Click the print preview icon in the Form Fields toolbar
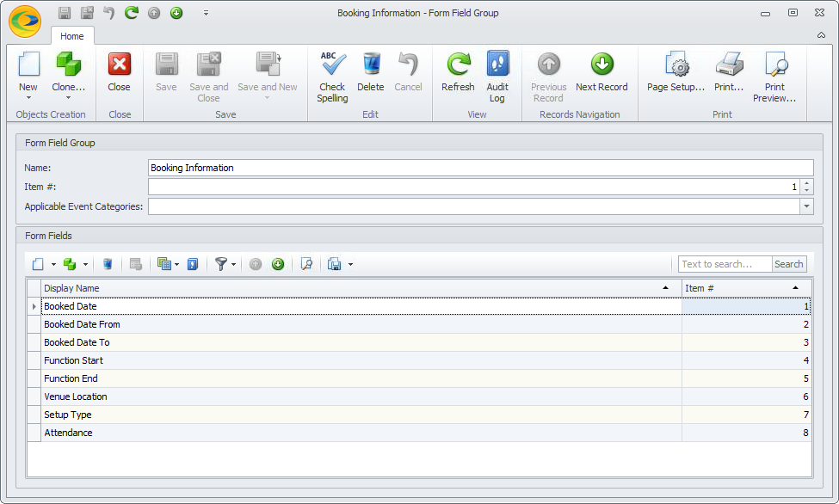 pos(306,264)
